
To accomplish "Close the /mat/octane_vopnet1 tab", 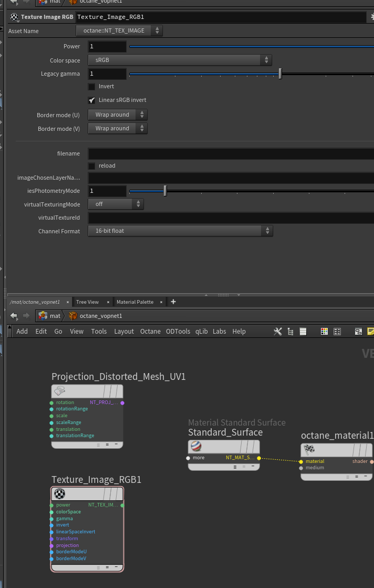I will pos(67,302).
